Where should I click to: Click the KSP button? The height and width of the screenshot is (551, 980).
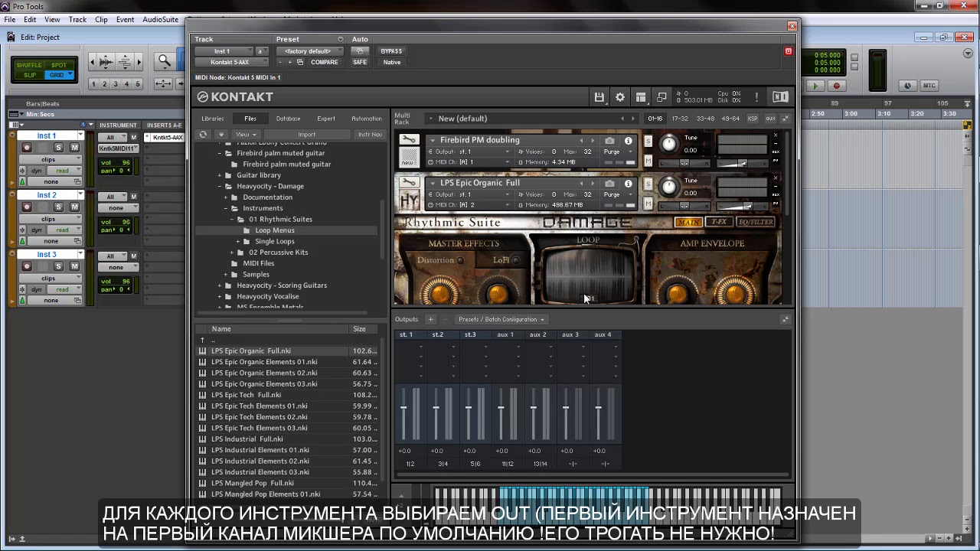point(753,119)
